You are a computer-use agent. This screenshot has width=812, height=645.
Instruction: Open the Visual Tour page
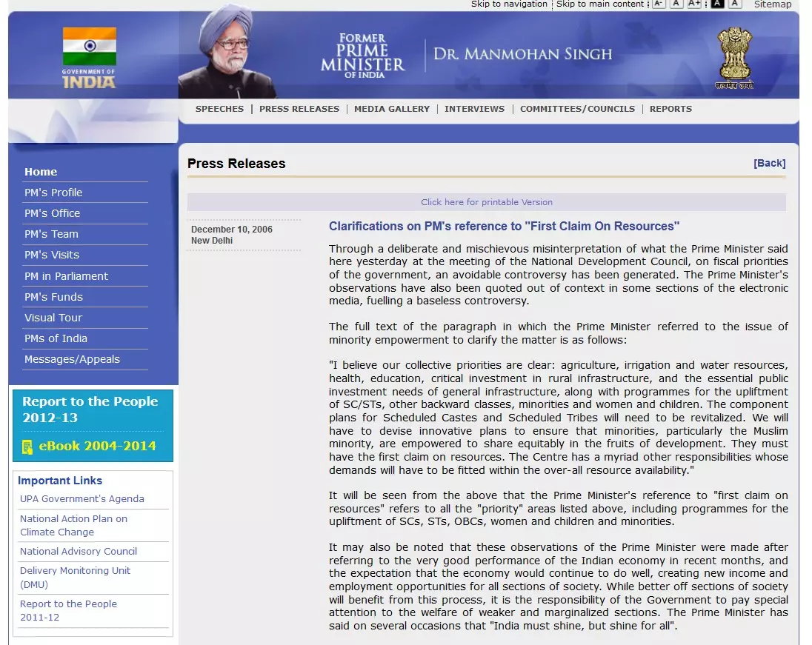tap(53, 318)
